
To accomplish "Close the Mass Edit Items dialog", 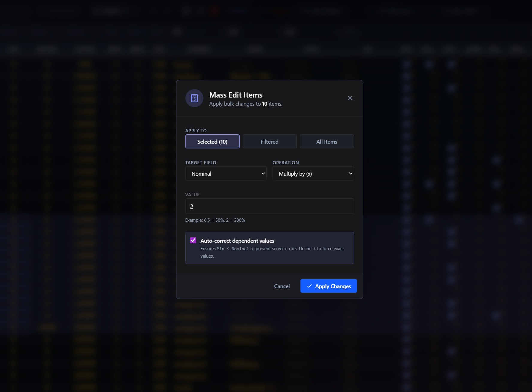I will [x=350, y=98].
